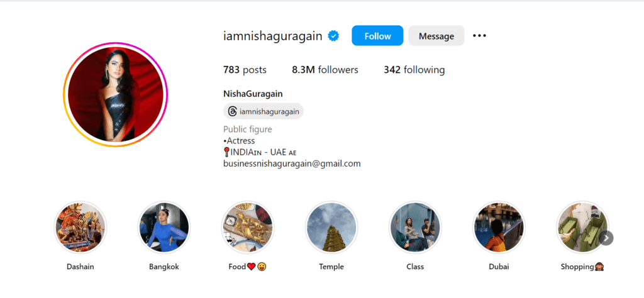Image resolution: width=644 pixels, height=298 pixels.
Task: Open the Class story highlight
Action: (415, 227)
